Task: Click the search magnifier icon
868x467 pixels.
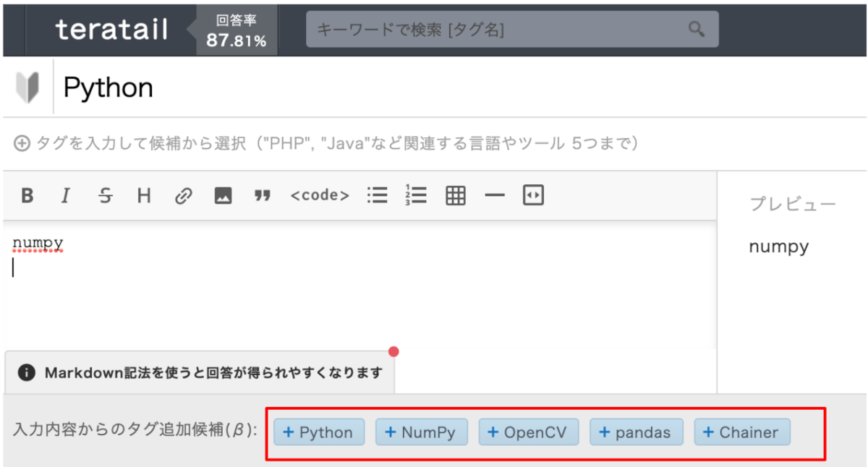Action: pyautogui.click(x=696, y=30)
